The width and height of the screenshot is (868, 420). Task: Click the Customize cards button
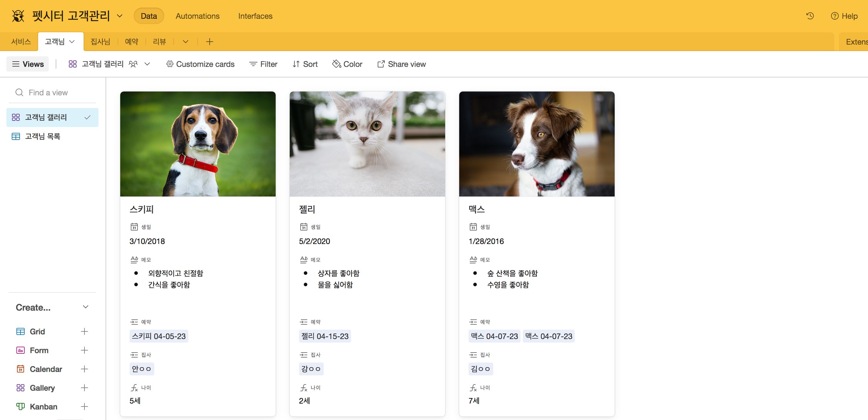tap(200, 64)
